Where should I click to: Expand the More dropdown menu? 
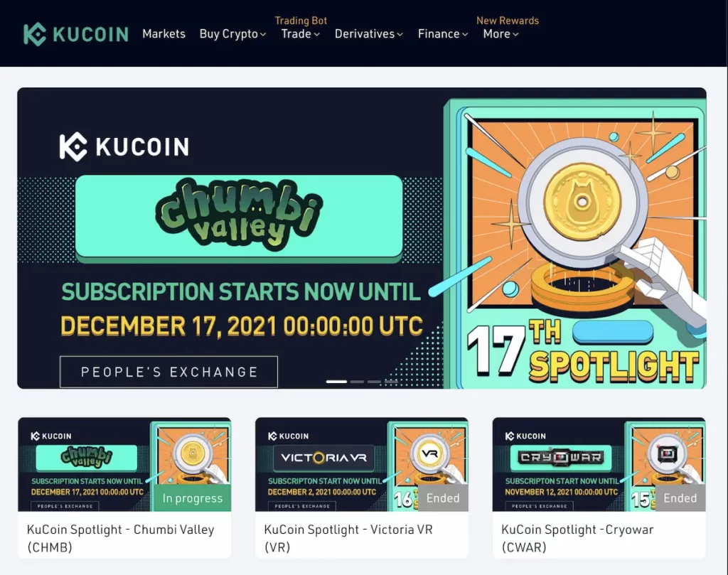(x=500, y=34)
